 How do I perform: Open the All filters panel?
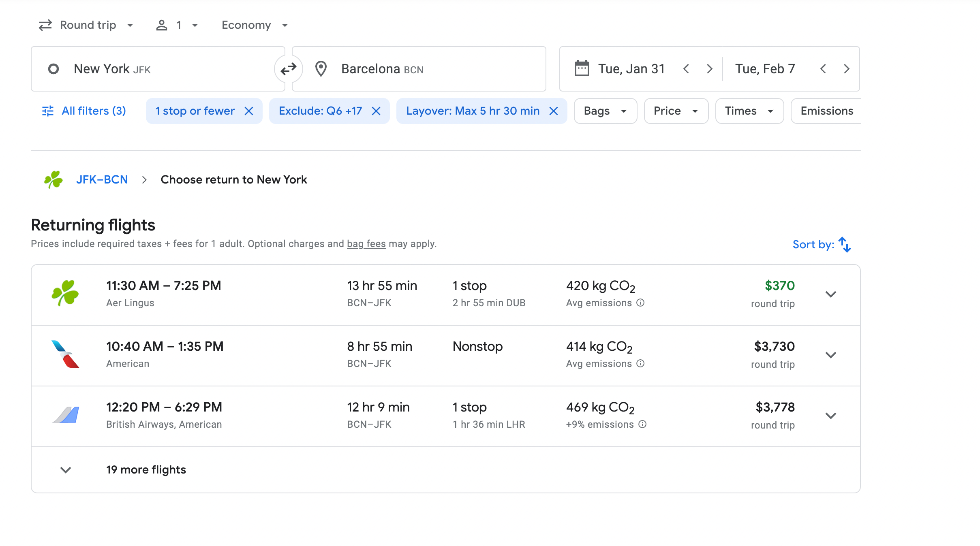click(84, 111)
